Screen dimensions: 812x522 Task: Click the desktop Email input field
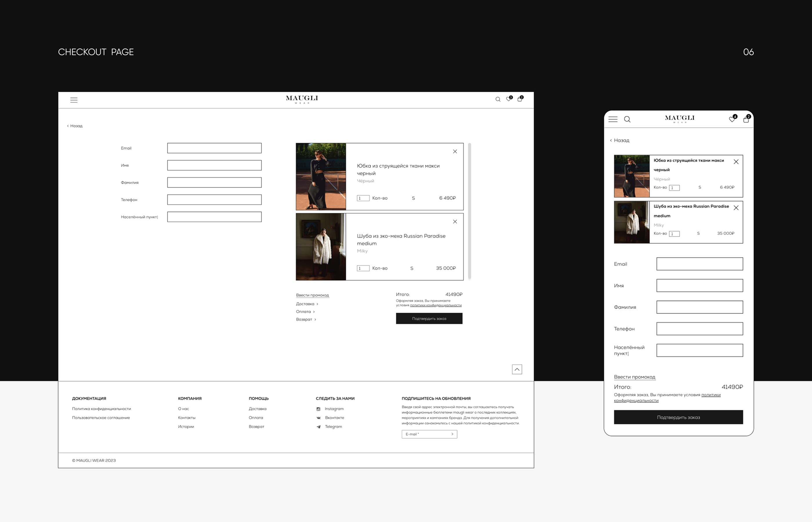(x=214, y=148)
